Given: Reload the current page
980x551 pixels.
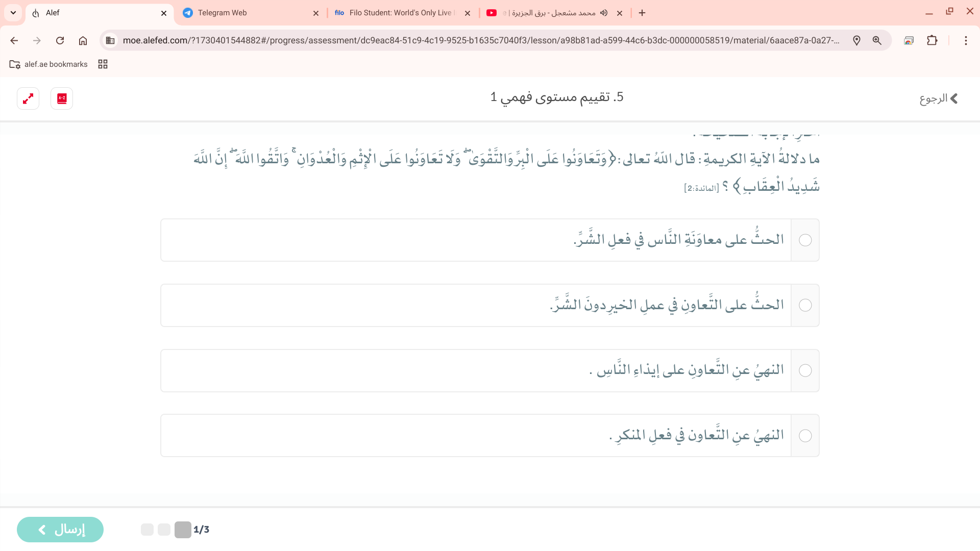Looking at the screenshot, I should point(60,40).
